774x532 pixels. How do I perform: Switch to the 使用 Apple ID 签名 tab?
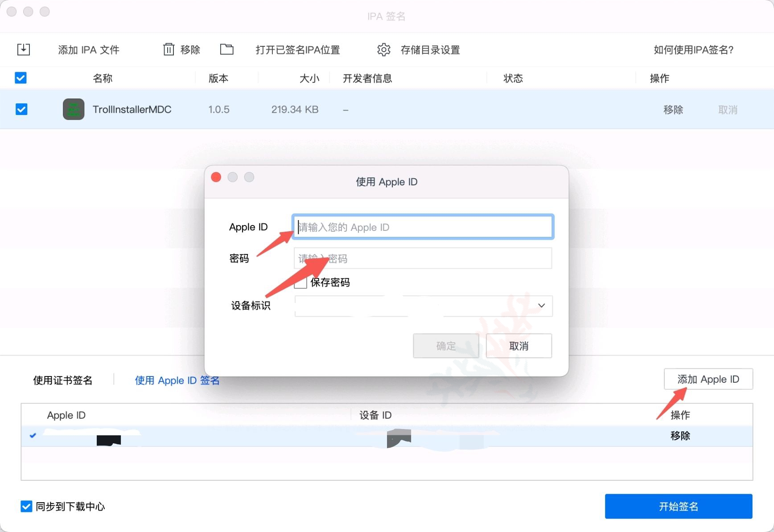[x=177, y=380]
